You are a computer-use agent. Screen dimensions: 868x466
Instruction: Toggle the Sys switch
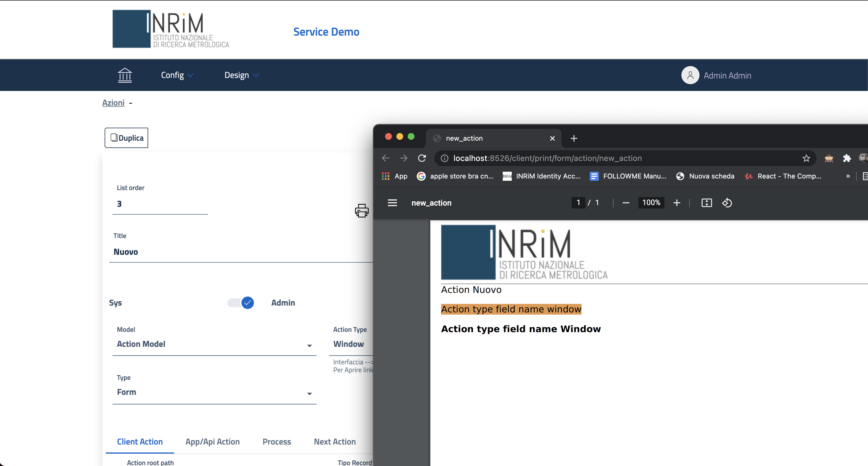click(241, 303)
